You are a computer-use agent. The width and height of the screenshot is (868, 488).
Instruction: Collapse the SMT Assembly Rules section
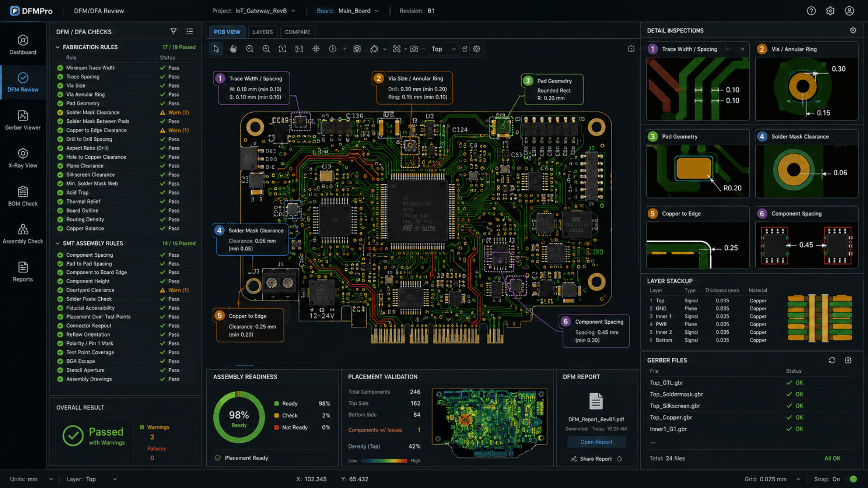tap(57, 243)
